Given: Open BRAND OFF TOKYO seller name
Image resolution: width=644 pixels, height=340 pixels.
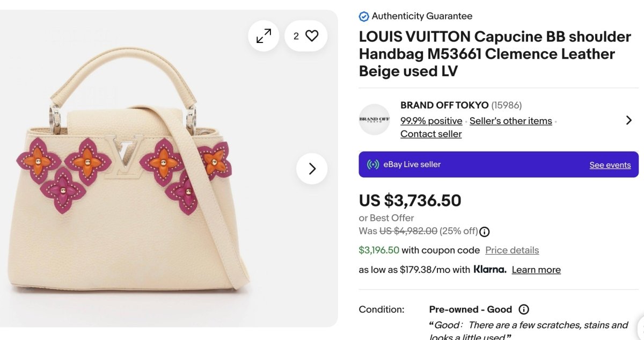Looking at the screenshot, I should tap(444, 105).
